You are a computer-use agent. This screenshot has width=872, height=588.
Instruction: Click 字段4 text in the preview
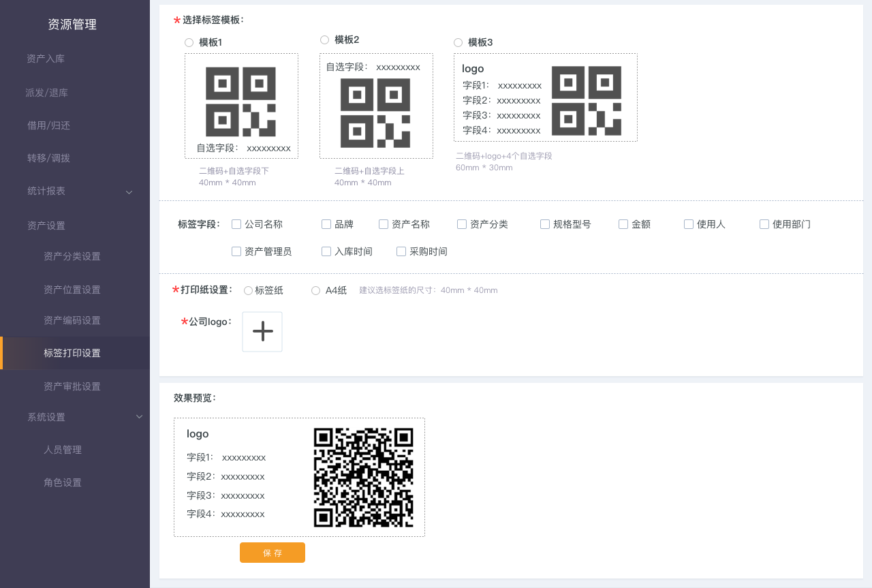click(201, 514)
